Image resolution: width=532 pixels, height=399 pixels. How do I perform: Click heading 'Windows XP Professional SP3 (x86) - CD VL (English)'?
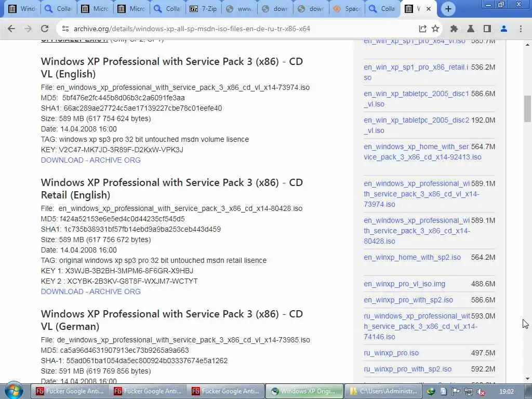pos(171,68)
